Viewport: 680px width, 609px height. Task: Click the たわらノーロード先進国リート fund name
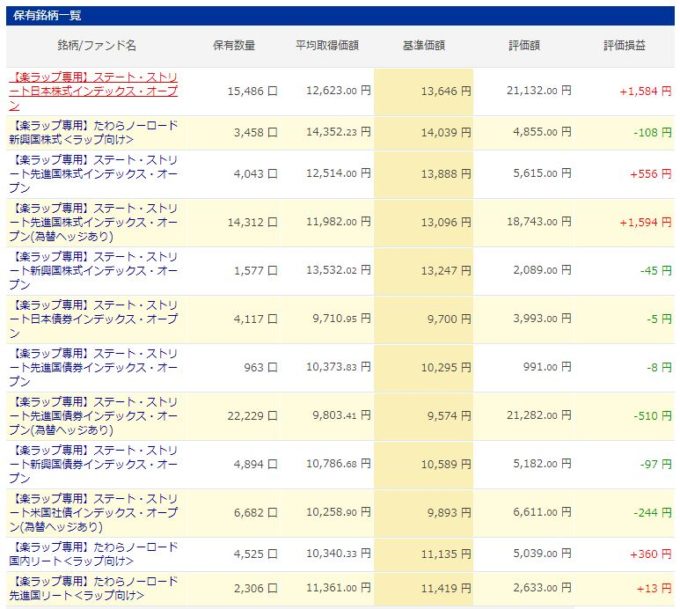pos(93,589)
